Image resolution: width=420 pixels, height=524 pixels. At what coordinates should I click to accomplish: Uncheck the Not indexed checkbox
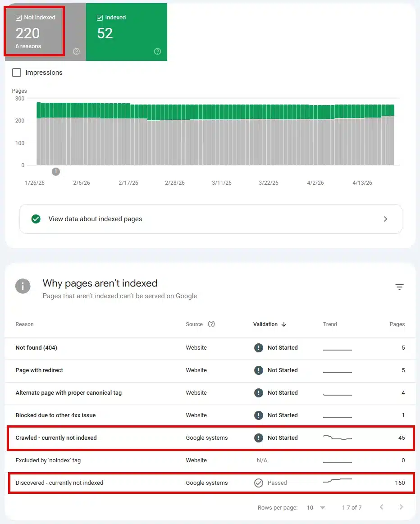pos(19,18)
